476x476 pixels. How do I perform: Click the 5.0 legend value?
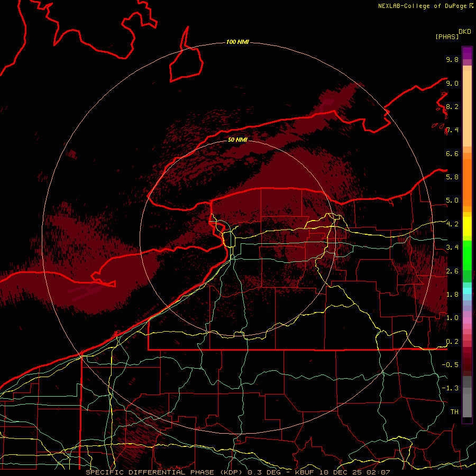(x=452, y=200)
